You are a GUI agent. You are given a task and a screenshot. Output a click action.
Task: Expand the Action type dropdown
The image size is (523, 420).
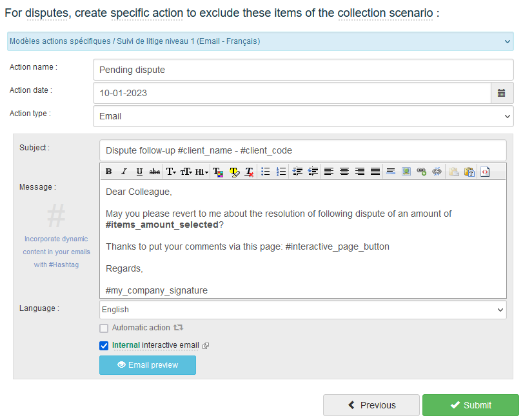coord(303,117)
